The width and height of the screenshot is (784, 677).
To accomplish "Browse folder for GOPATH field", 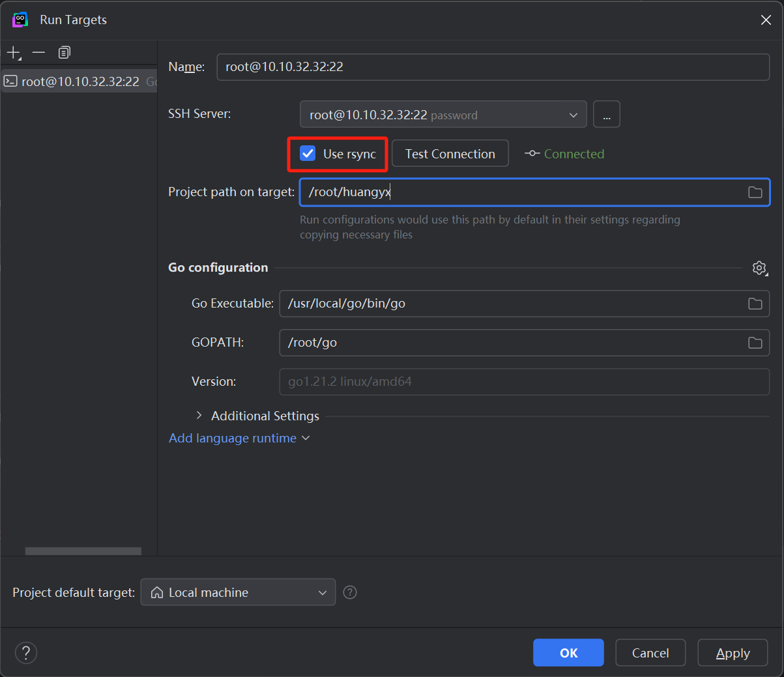I will [x=755, y=343].
